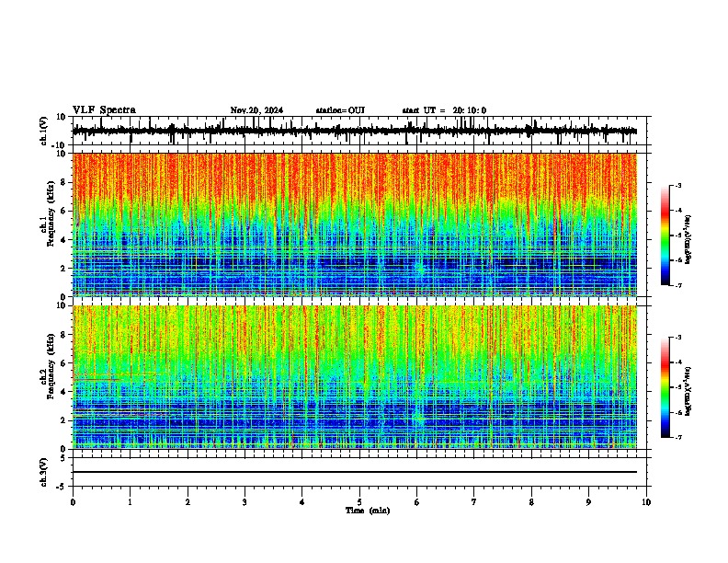The width and height of the screenshot is (728, 563).
Task: Click time axis tick label '10' at the bottom
Action: click(646, 502)
